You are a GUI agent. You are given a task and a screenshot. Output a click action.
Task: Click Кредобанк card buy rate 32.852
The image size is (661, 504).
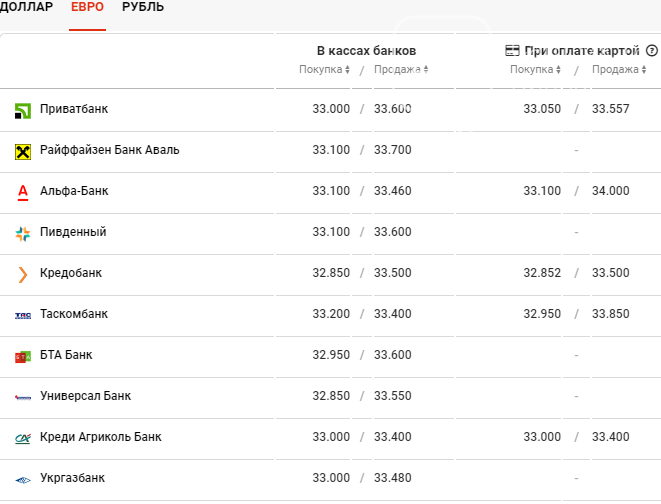point(542,273)
